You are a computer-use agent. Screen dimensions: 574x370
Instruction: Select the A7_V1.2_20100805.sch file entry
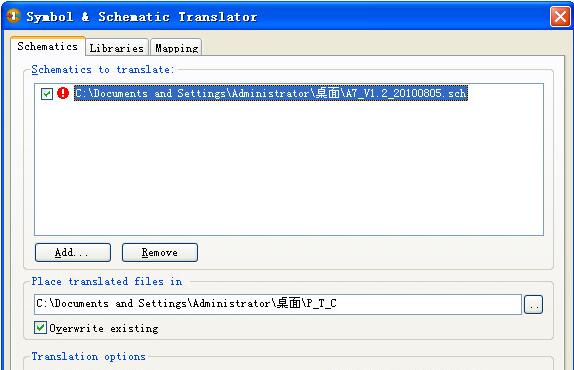point(271,93)
